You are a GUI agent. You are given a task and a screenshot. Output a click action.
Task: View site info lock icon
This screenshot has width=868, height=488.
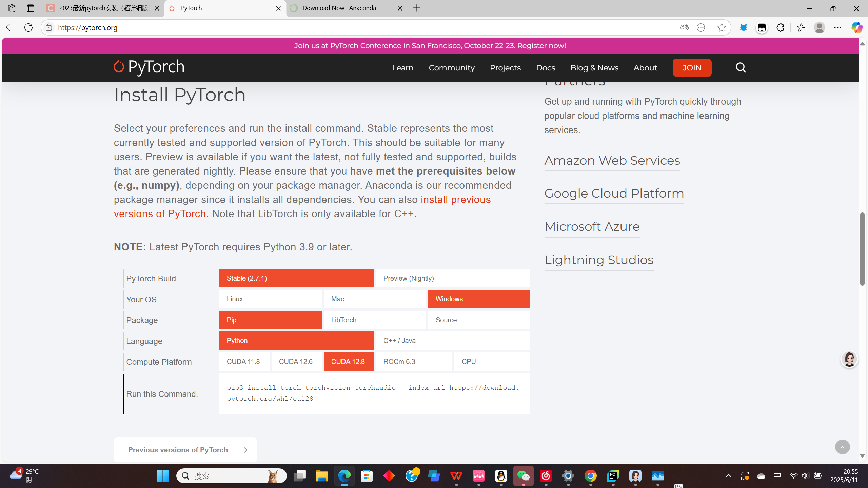coord(49,27)
